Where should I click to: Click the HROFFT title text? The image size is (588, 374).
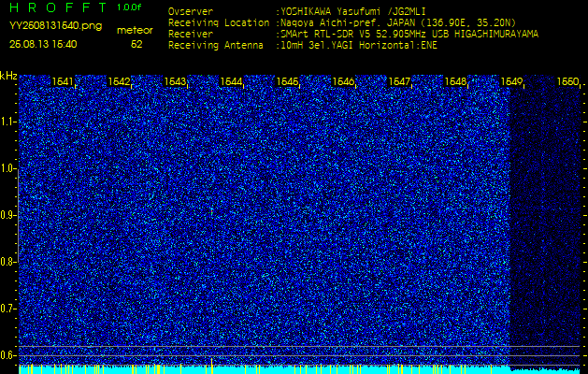(x=59, y=7)
